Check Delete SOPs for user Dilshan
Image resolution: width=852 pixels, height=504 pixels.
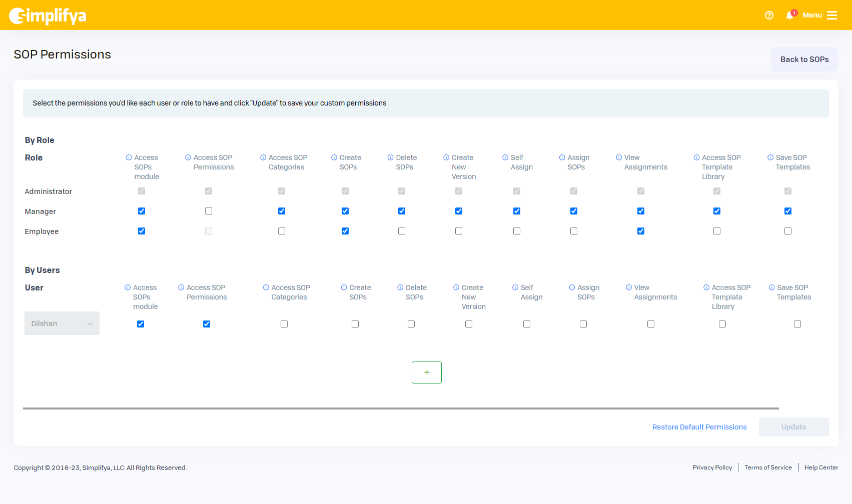(x=411, y=324)
